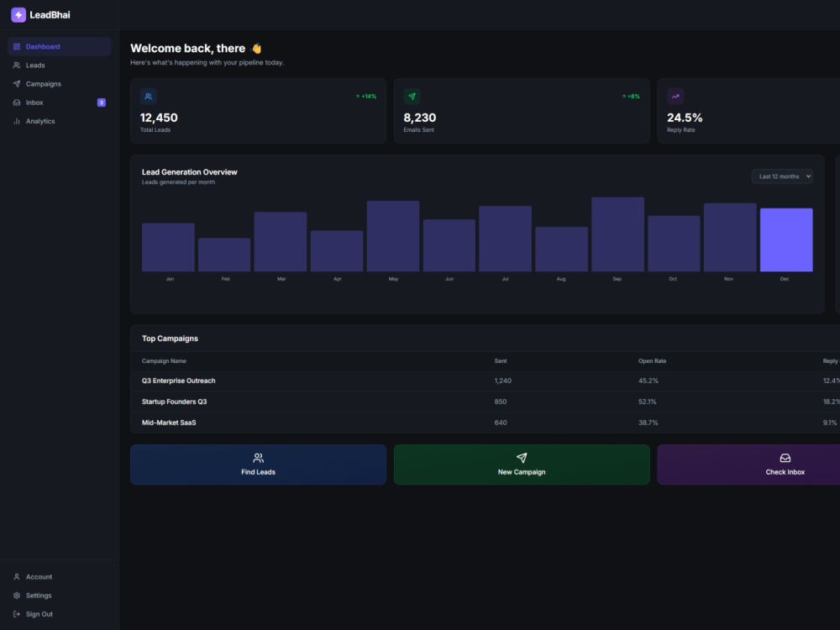Click the Campaigns paper plane sidebar icon

click(x=17, y=84)
